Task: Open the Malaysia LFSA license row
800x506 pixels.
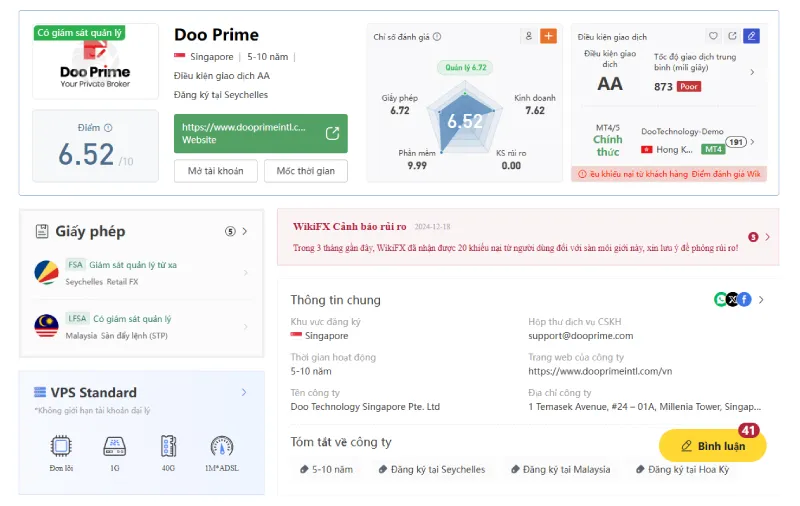Action: coord(141,326)
